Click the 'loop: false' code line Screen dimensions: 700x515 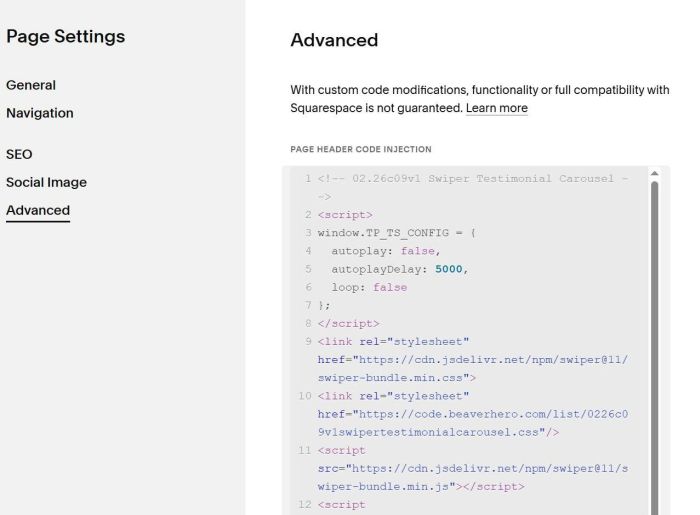[370, 287]
